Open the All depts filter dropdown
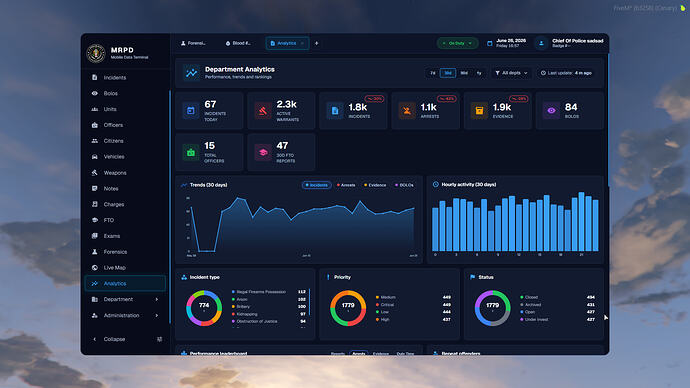Viewport: 690px width, 388px height. (511, 73)
